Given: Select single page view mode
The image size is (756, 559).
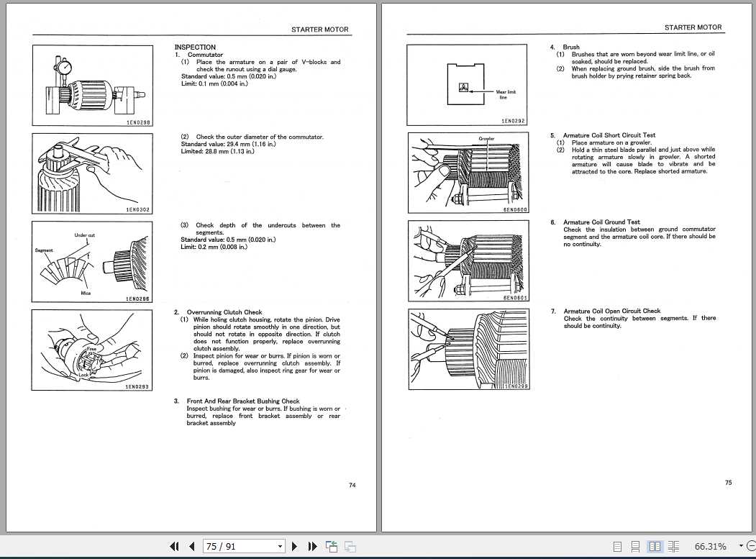Looking at the screenshot, I should (x=616, y=546).
